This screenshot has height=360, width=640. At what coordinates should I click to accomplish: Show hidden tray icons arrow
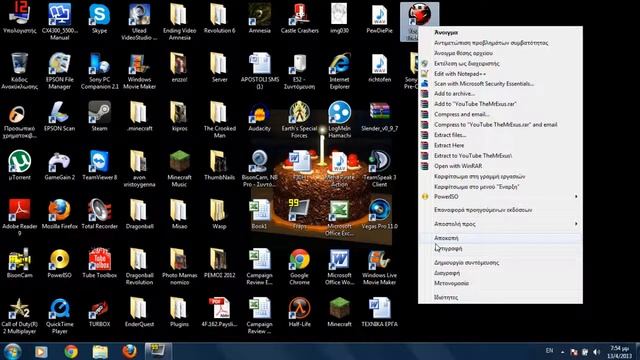point(562,352)
